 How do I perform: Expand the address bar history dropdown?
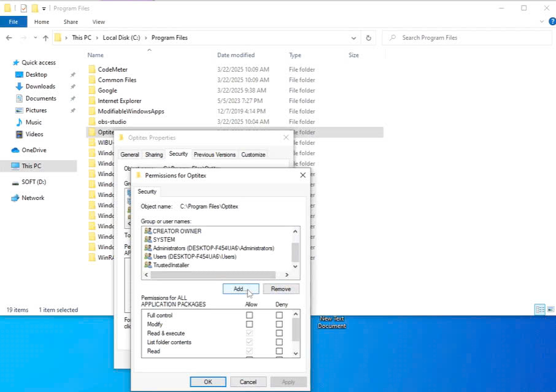click(x=352, y=38)
